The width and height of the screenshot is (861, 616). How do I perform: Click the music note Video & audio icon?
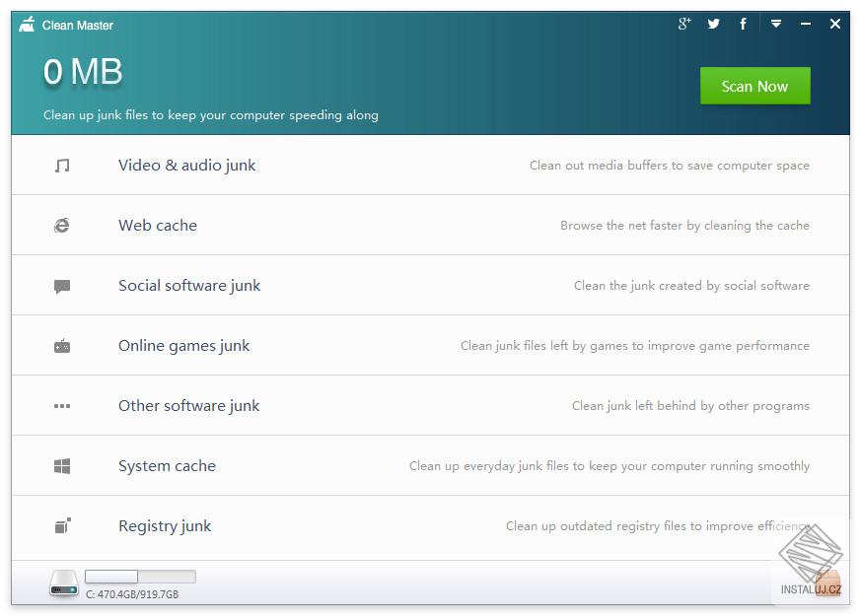coord(62,166)
